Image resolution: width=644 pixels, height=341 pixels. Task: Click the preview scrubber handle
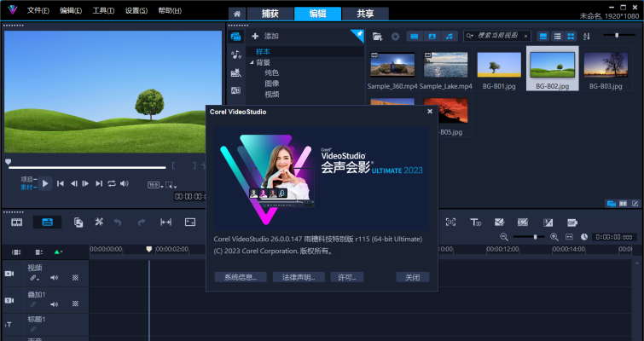point(8,162)
